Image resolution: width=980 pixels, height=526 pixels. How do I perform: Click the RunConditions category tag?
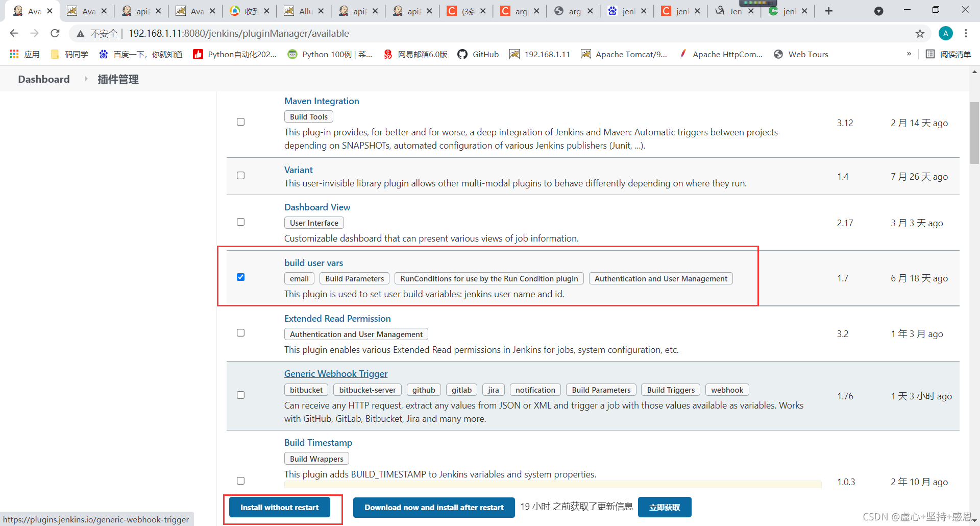489,278
